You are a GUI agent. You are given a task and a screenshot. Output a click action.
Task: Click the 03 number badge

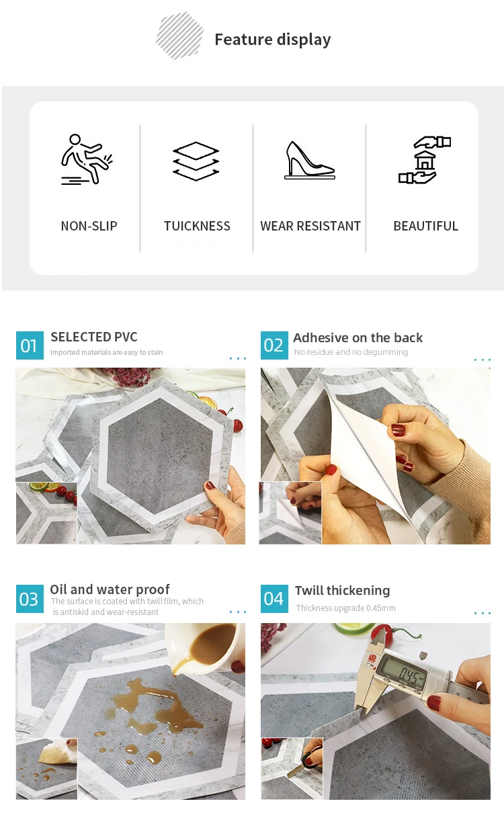(30, 599)
